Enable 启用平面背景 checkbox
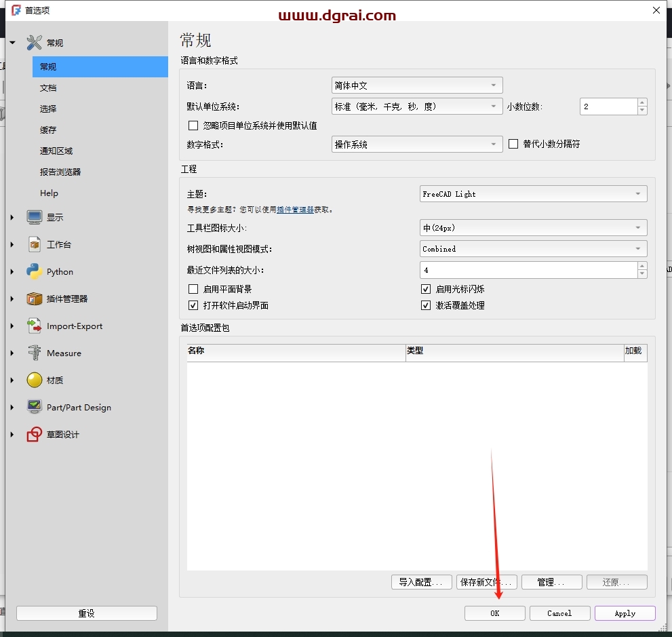Viewport: 672px width, 637px height. (193, 289)
